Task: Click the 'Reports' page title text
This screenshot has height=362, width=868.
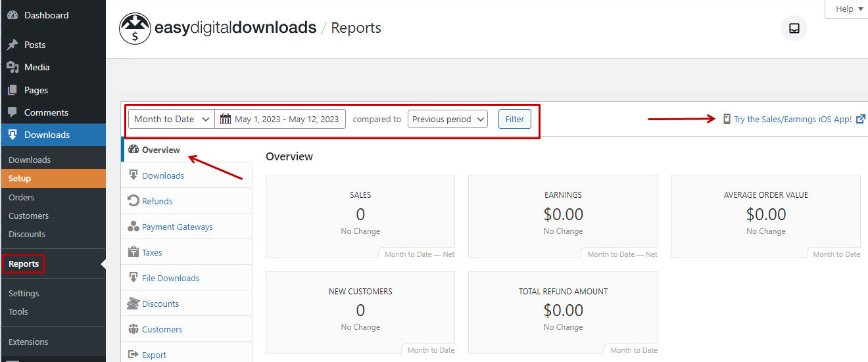Action: (x=356, y=28)
